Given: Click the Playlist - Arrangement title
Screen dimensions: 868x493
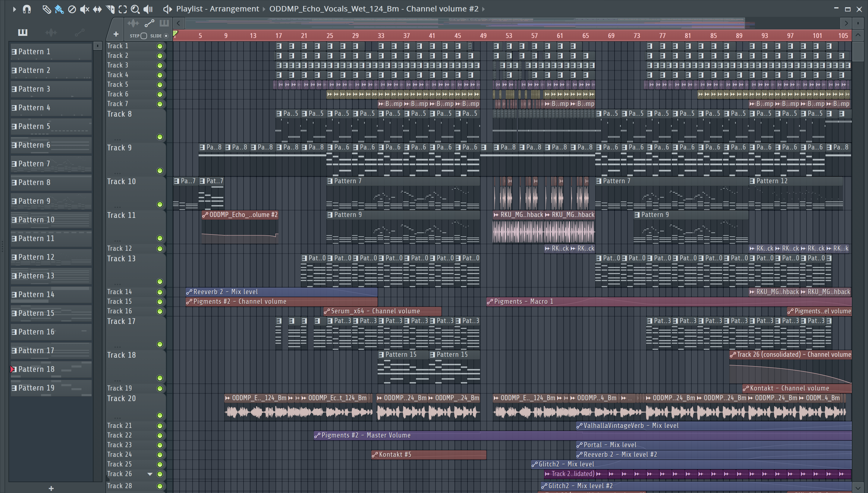Looking at the screenshot, I should (217, 9).
